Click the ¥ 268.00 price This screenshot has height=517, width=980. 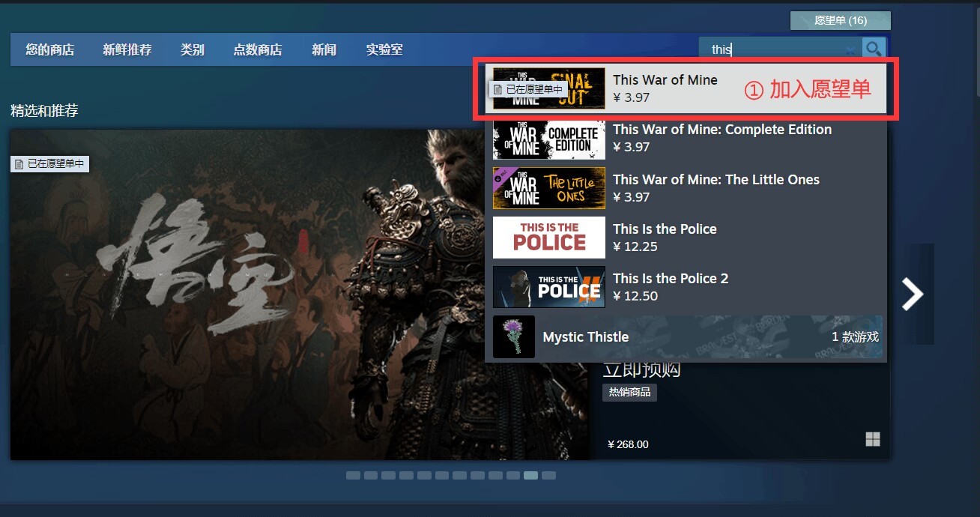point(628,444)
